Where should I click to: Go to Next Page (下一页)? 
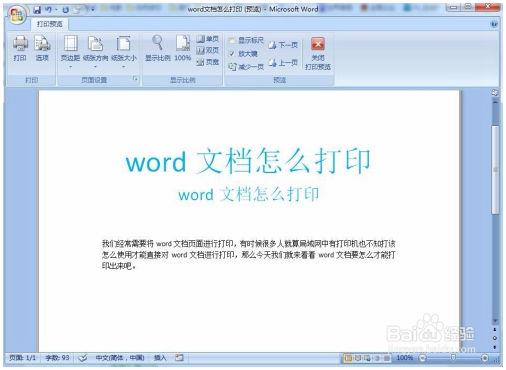pyautogui.click(x=283, y=45)
